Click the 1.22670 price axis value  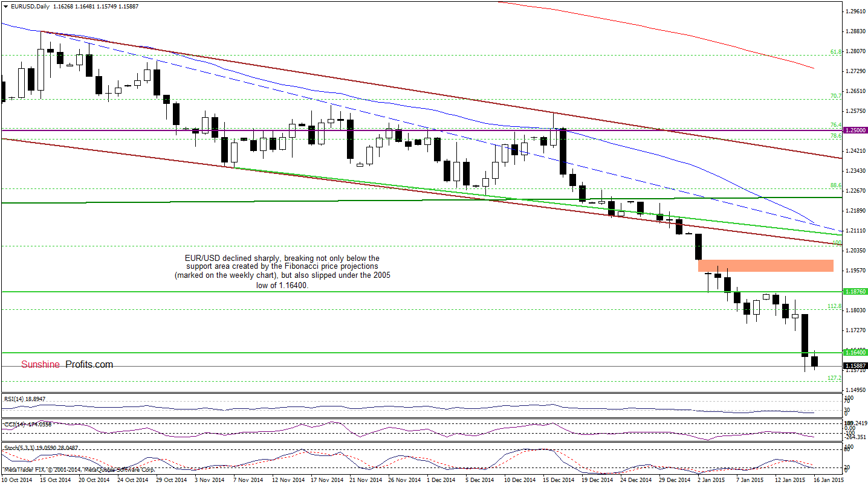pyautogui.click(x=857, y=191)
